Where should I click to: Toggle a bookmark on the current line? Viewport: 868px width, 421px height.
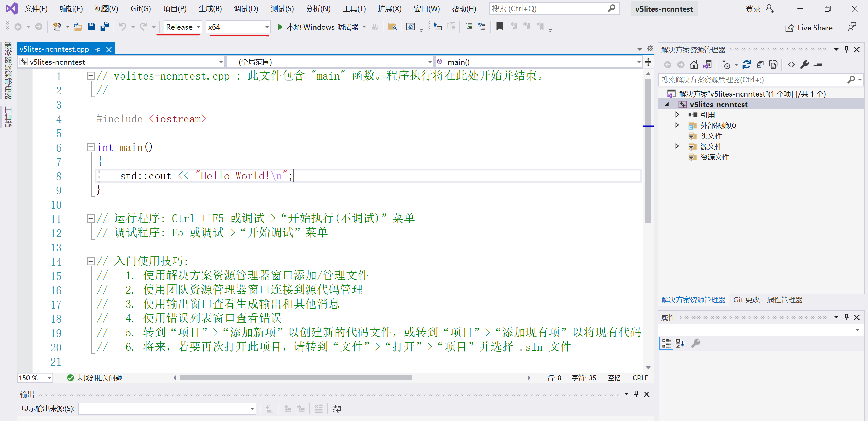(x=500, y=27)
